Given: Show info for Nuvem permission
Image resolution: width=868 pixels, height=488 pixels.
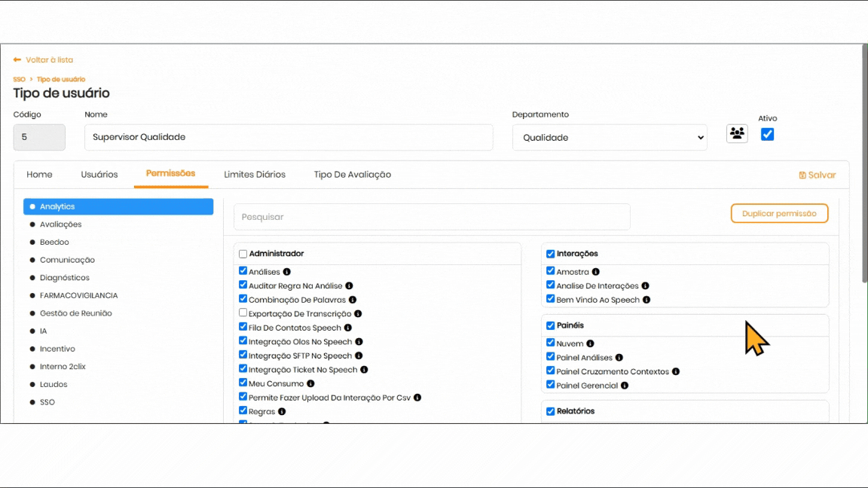Looking at the screenshot, I should coord(590,343).
